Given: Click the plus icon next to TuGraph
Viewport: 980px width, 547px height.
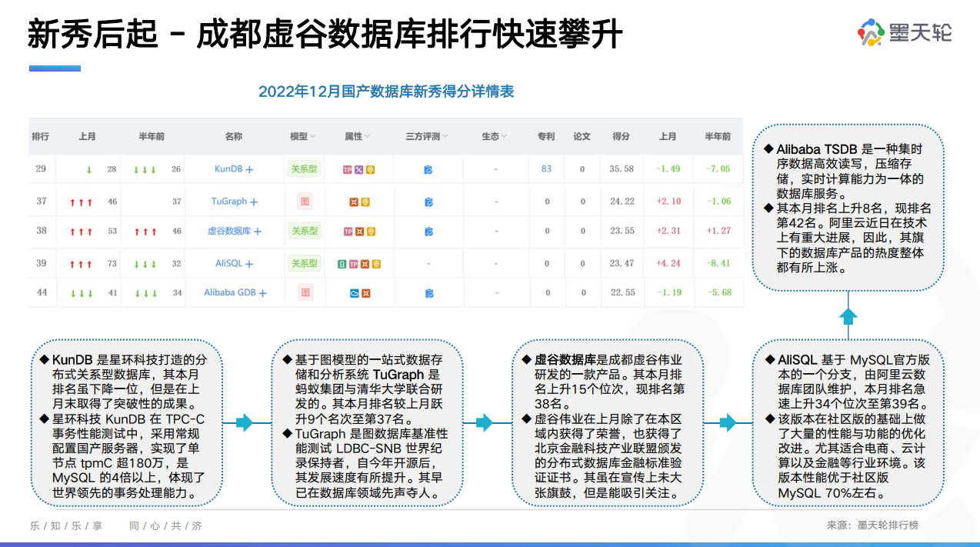Looking at the screenshot, I should tap(254, 202).
